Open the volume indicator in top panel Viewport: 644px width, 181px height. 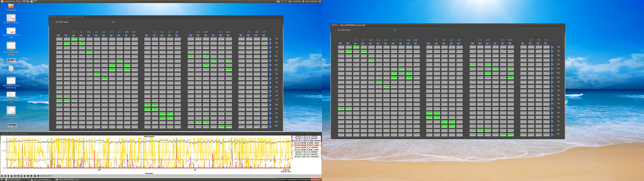290,2
